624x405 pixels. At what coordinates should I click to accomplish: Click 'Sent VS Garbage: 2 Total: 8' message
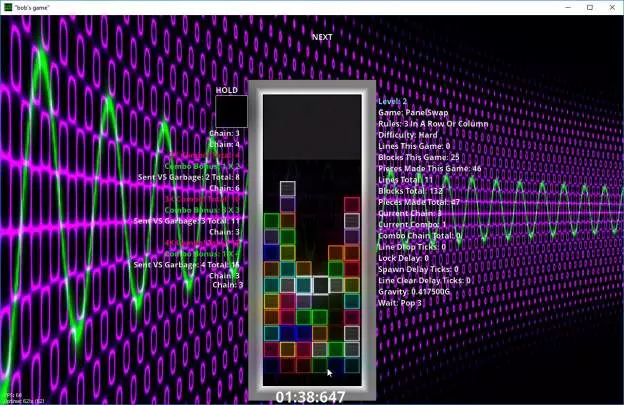189,176
